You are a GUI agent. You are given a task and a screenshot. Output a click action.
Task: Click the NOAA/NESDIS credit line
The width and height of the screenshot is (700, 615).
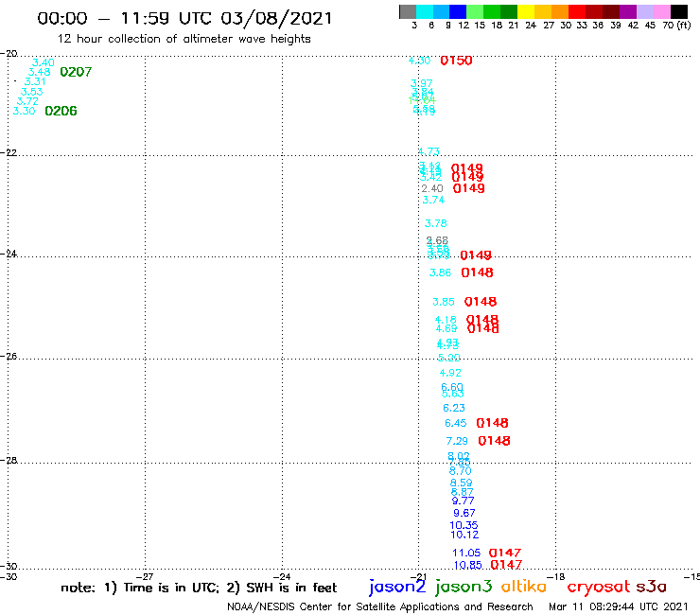click(x=380, y=606)
